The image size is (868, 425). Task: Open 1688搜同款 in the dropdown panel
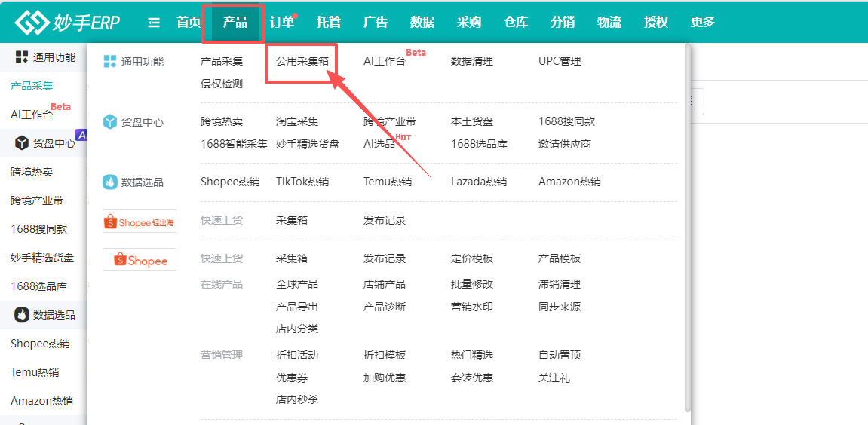567,122
